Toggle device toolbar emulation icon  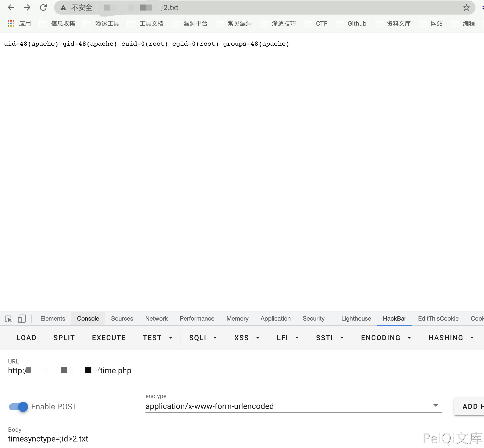click(22, 319)
